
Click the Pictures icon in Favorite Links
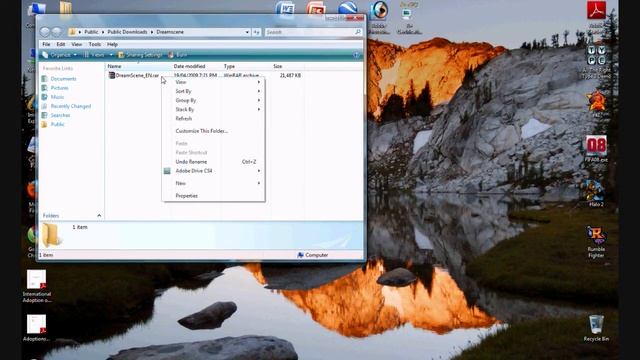45,88
